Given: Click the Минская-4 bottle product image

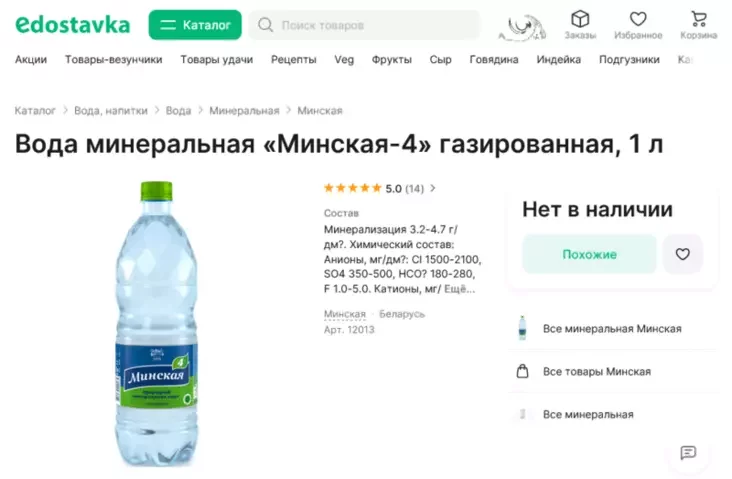Looking at the screenshot, I should pyautogui.click(x=156, y=323).
